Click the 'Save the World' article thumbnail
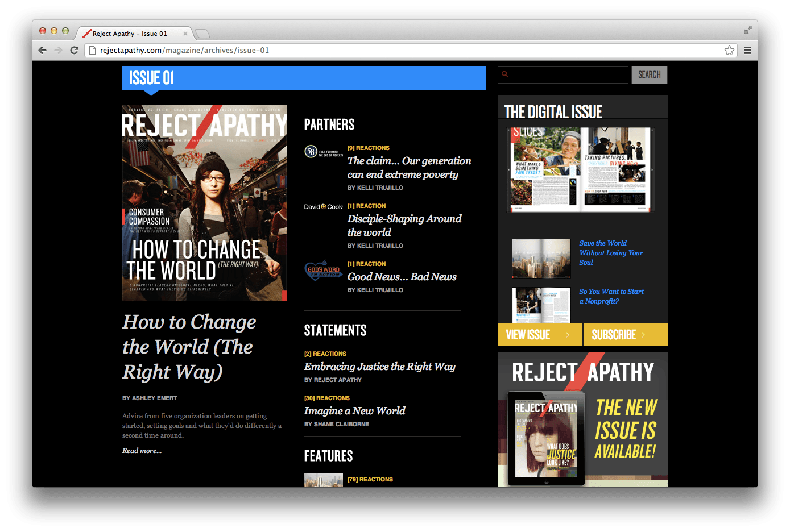This screenshot has width=790, height=532. pyautogui.click(x=541, y=259)
